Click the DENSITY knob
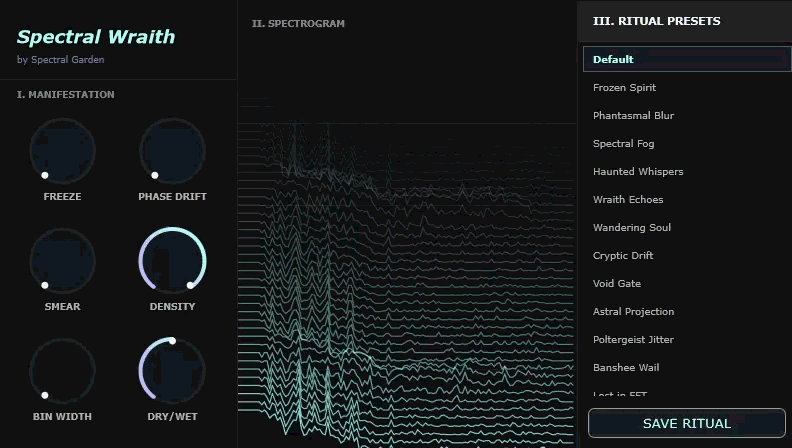792x448 pixels. pyautogui.click(x=172, y=261)
